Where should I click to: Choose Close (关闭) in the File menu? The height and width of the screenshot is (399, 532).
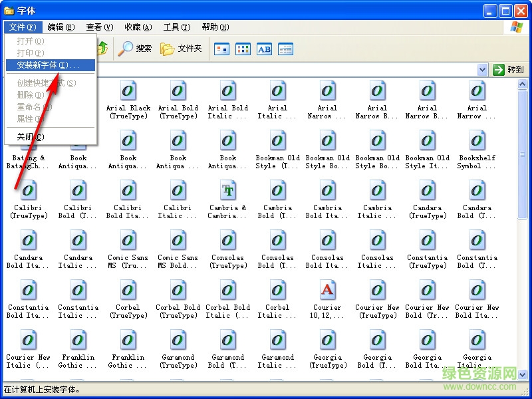[30, 137]
